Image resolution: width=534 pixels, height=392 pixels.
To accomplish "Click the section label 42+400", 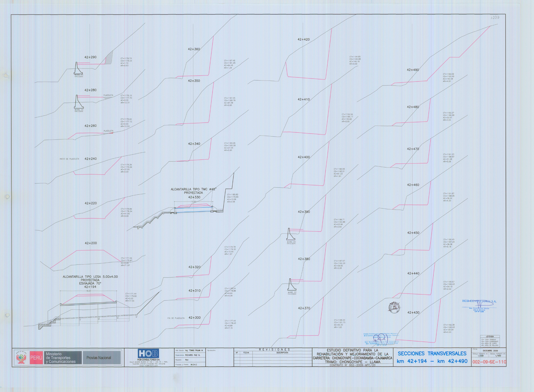I will 304,157.
